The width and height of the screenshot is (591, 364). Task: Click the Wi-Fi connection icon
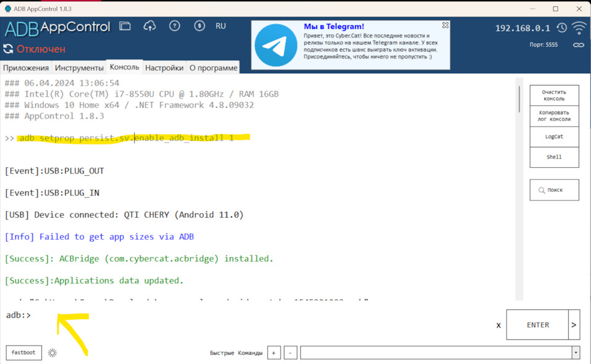(x=579, y=28)
